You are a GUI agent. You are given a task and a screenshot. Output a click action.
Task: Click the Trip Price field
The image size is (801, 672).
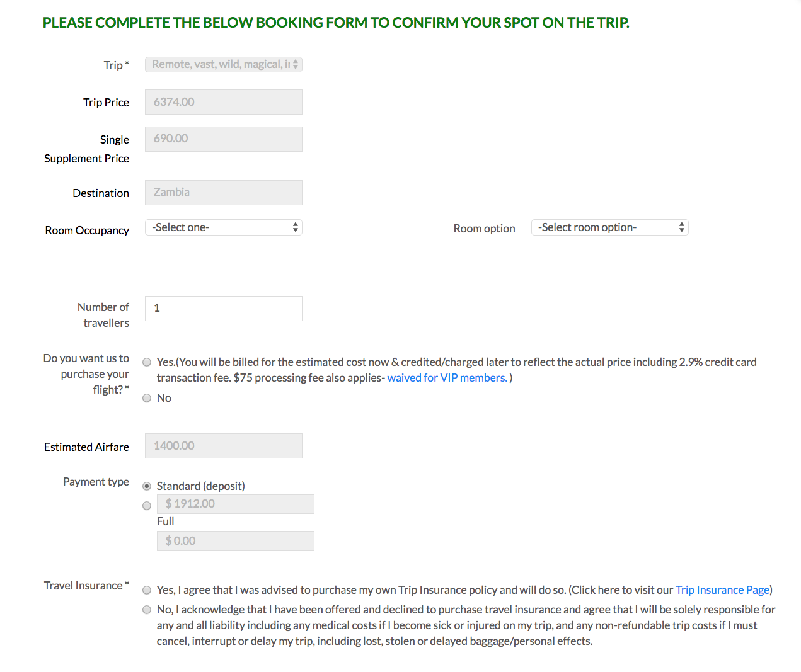[223, 101]
